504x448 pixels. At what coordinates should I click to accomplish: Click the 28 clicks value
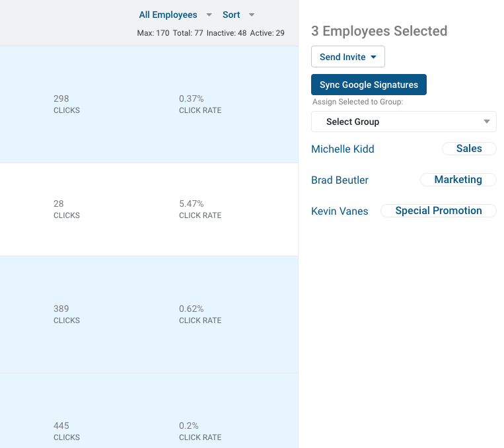[x=59, y=204]
